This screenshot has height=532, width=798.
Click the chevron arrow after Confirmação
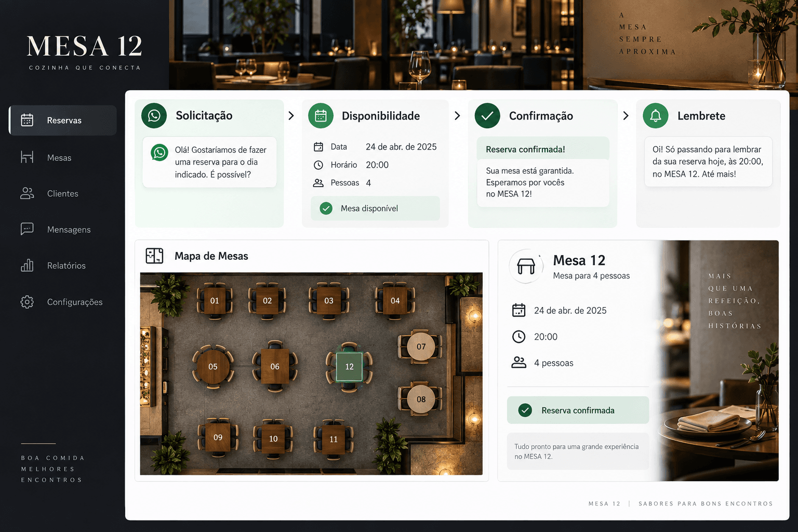click(x=626, y=115)
